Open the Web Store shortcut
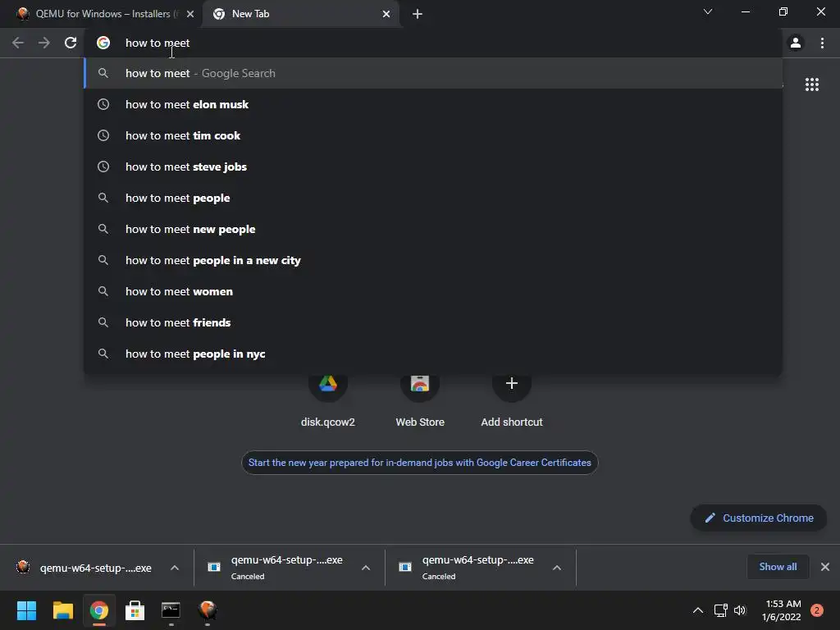The image size is (840, 630). coord(420,396)
